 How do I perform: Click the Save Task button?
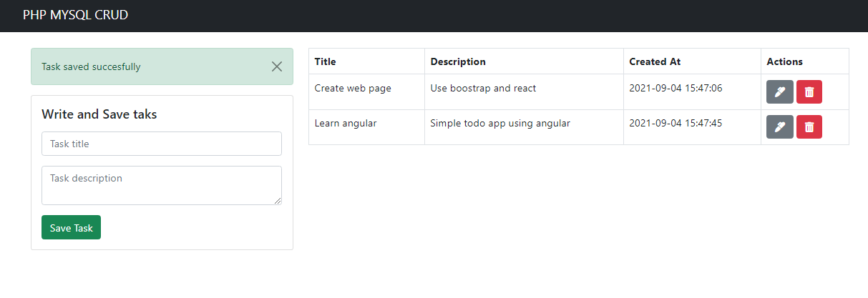pyautogui.click(x=71, y=227)
